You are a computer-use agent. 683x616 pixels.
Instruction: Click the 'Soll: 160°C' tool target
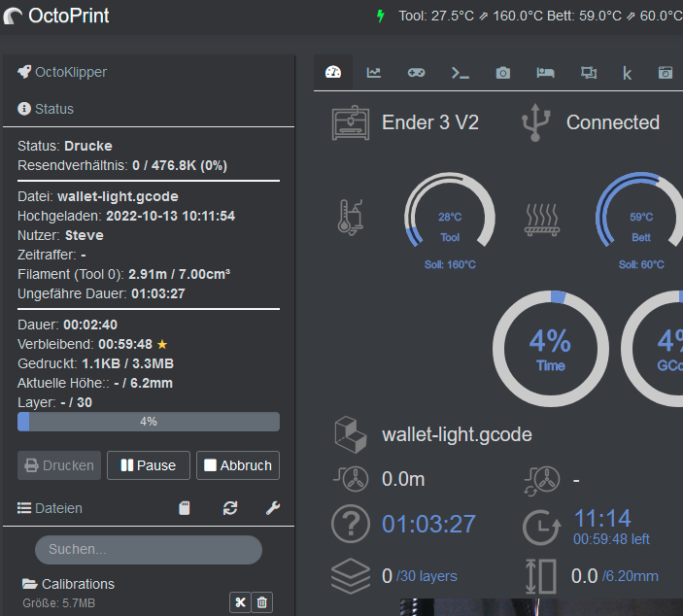coord(450,264)
